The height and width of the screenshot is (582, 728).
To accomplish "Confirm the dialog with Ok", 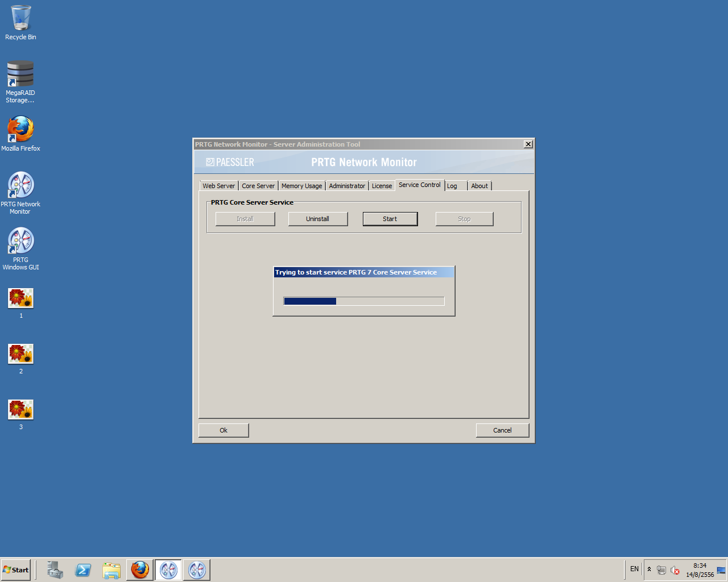I will click(x=224, y=430).
